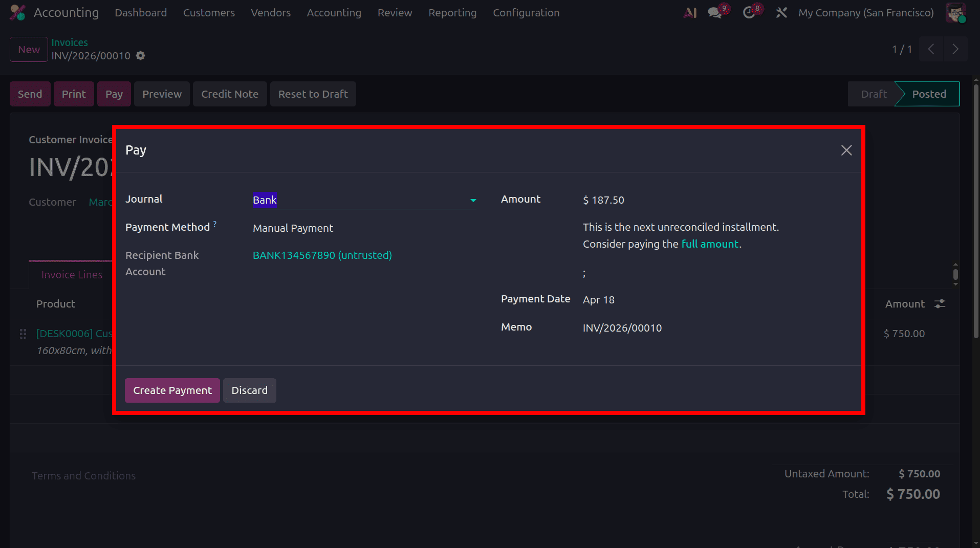Close the Pay dialog

point(846,150)
